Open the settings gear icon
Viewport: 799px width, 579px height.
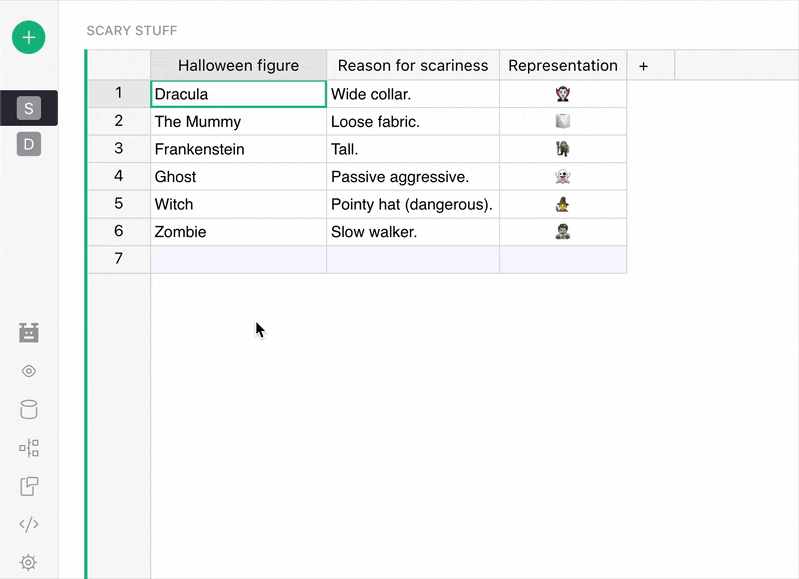coord(29,562)
